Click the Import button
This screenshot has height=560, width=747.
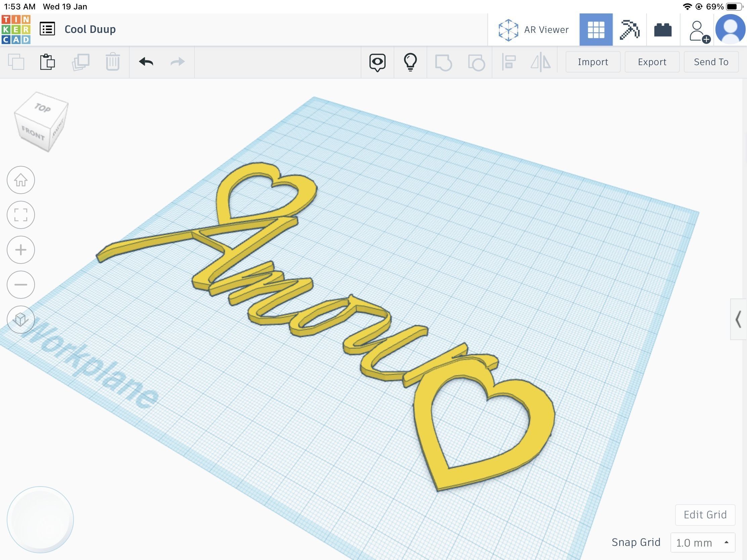point(593,62)
